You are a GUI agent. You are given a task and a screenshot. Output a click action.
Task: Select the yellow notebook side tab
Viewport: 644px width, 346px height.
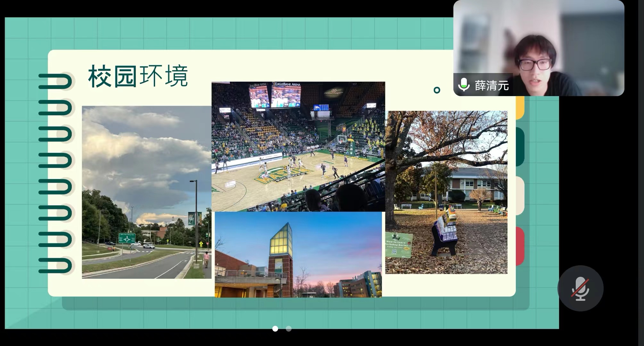520,107
